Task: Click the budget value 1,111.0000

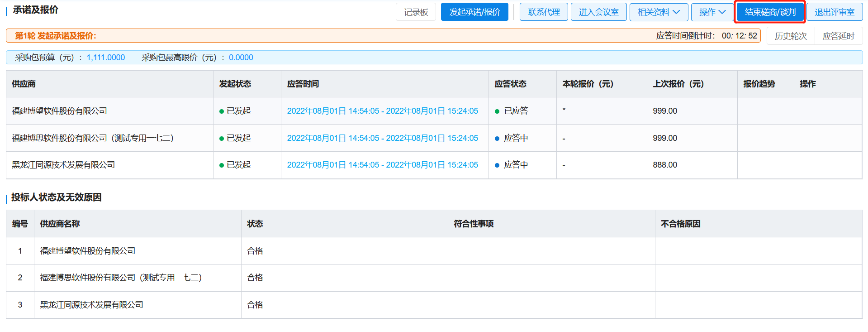Action: pyautogui.click(x=106, y=58)
